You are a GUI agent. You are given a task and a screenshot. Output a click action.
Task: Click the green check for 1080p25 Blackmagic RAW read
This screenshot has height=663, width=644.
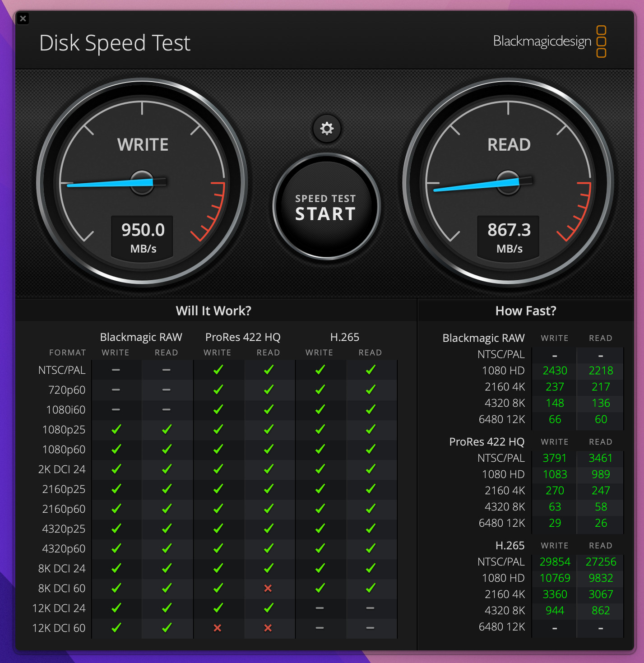[167, 429]
